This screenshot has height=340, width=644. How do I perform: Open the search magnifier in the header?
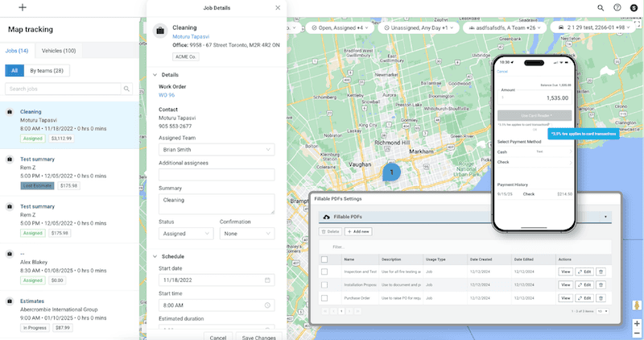(x=601, y=7)
